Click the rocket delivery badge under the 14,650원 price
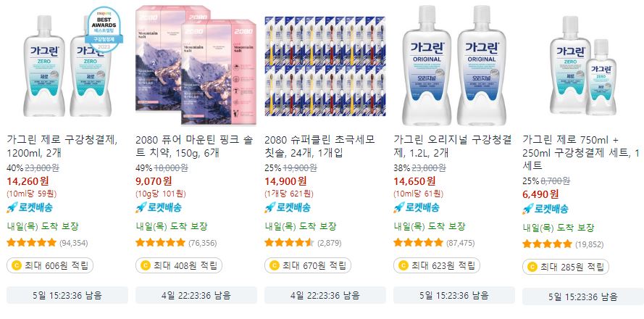The image size is (644, 319). pos(417,207)
